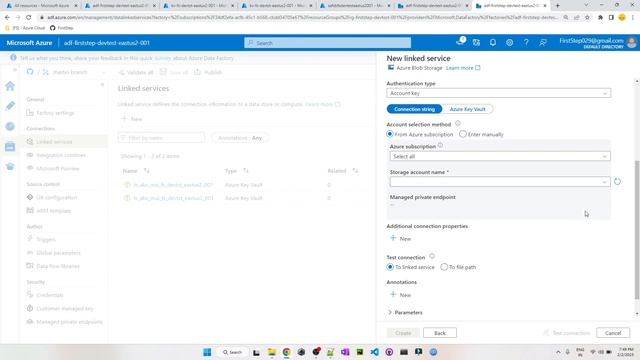The height and width of the screenshot is (360, 640).
Task: Open Chrome from the taskbar
Action: pyautogui.click(x=287, y=352)
